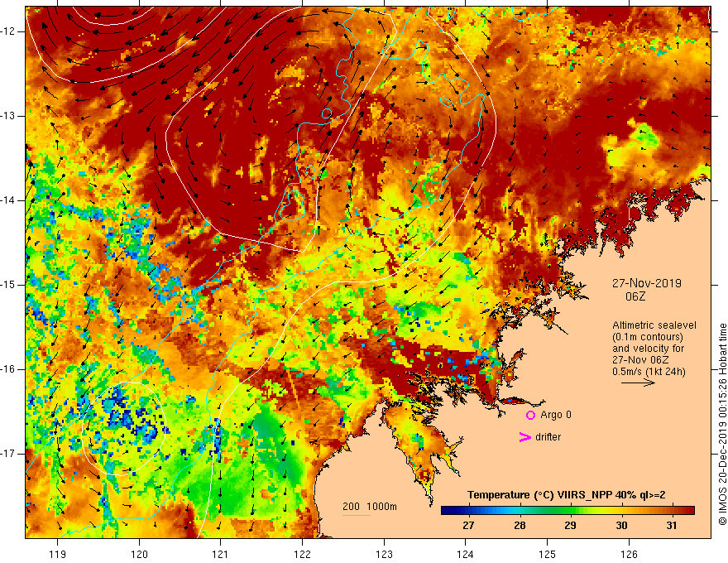The width and height of the screenshot is (728, 563).
Task: Click the IMOS copyright timestamp vertical text
Action: [722, 425]
